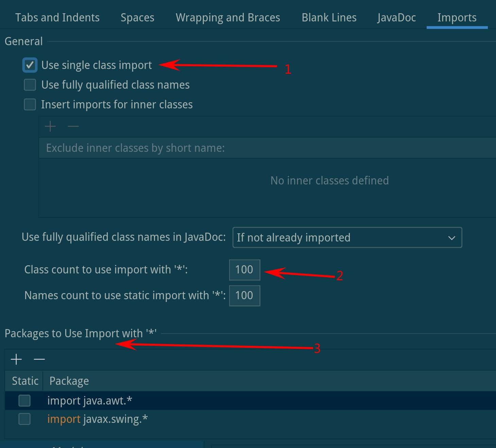Go to the Wrapping and Braces tab

(228, 17)
